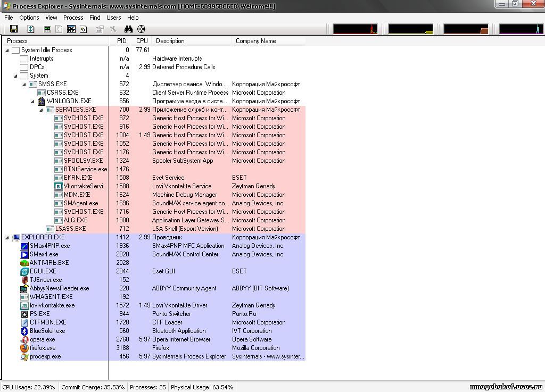Collapse the WINLOGON.EXE node
545x392 pixels.
pos(32,102)
